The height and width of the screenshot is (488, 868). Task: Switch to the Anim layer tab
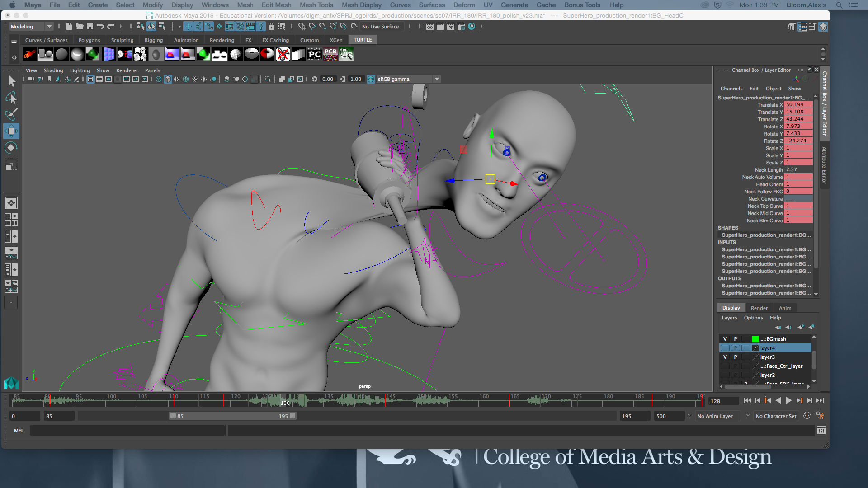[x=785, y=308]
